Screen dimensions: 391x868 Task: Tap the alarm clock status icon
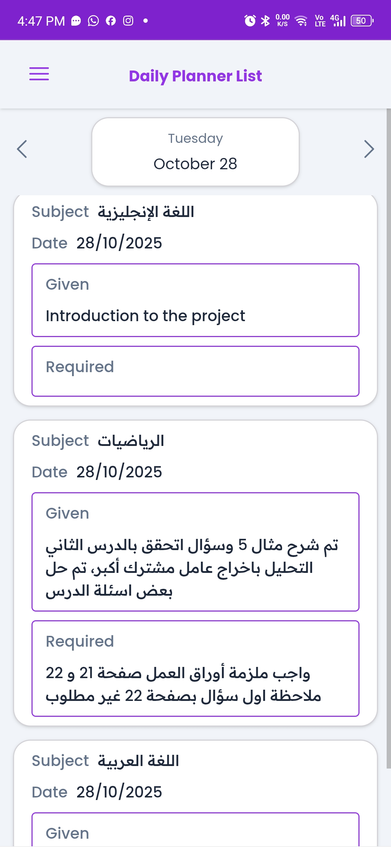[x=250, y=21]
